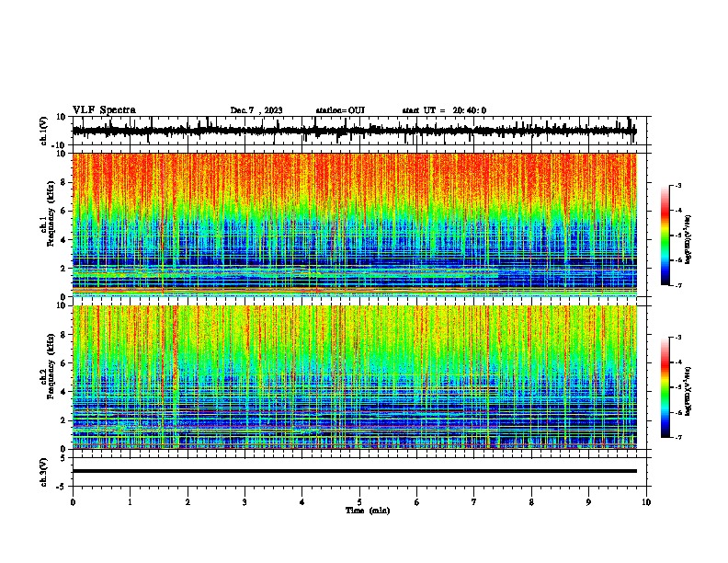The image size is (728, 563).
Task: Select the "Dec. 7 , 2023" date text
Action: (256, 110)
